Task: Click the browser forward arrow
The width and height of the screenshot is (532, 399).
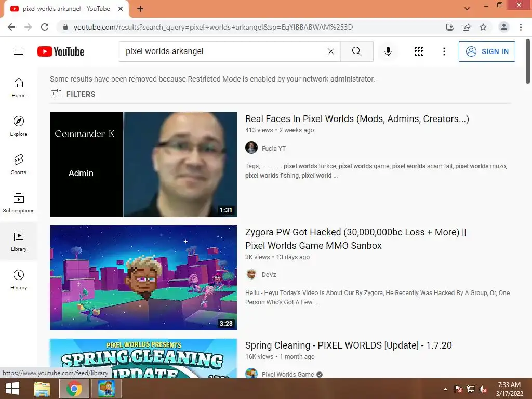Action: pyautogui.click(x=28, y=27)
